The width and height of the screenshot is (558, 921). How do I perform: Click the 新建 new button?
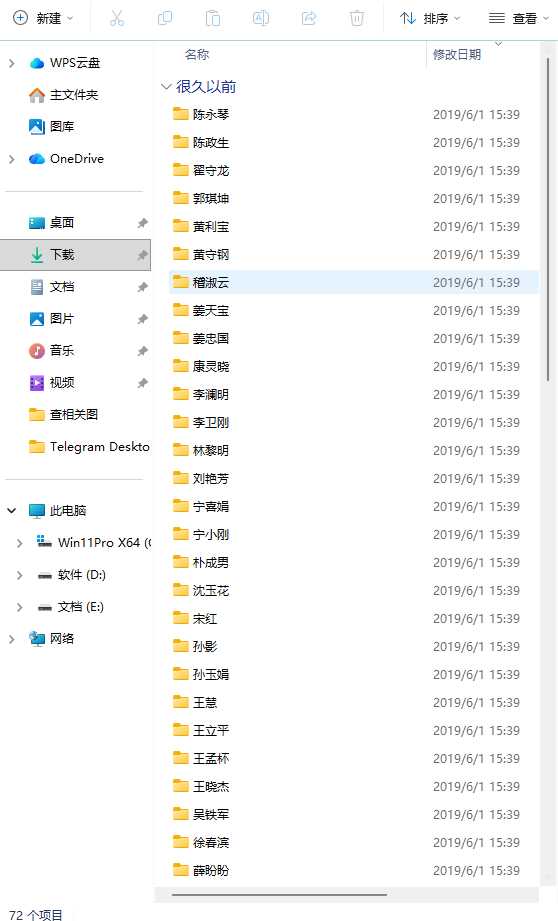click(43, 18)
